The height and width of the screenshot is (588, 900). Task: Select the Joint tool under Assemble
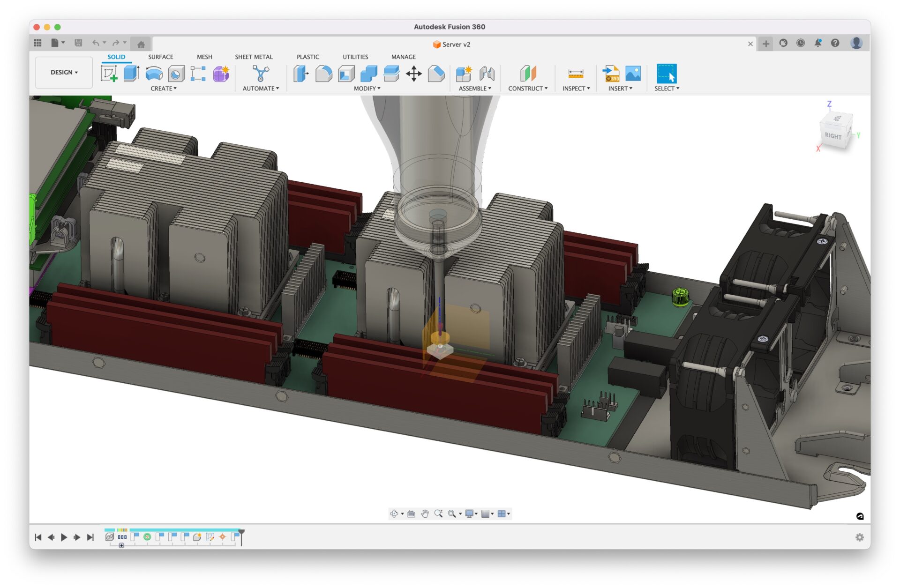[x=487, y=74]
